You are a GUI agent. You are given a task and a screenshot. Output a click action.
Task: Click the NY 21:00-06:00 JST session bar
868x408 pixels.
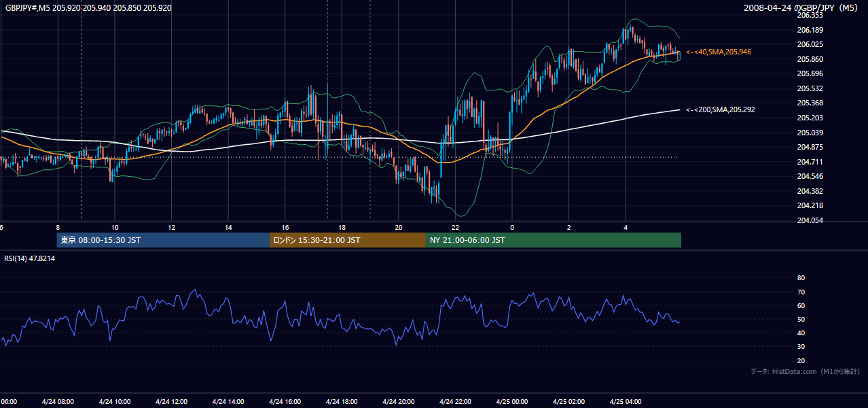click(554, 240)
